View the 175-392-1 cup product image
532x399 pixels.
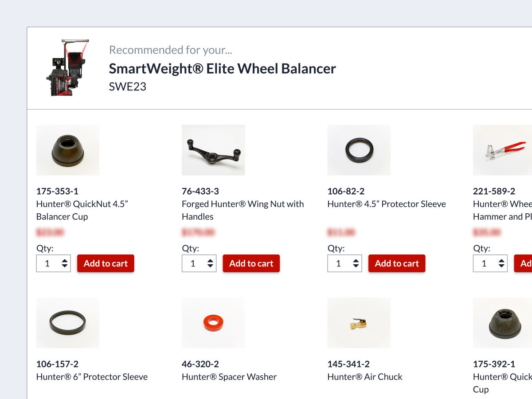point(502,323)
